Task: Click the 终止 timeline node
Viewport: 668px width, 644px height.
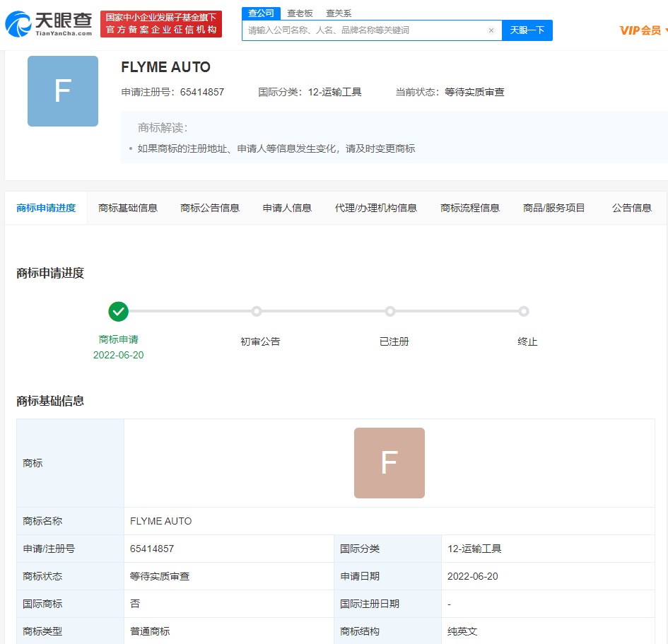Action: (x=524, y=311)
